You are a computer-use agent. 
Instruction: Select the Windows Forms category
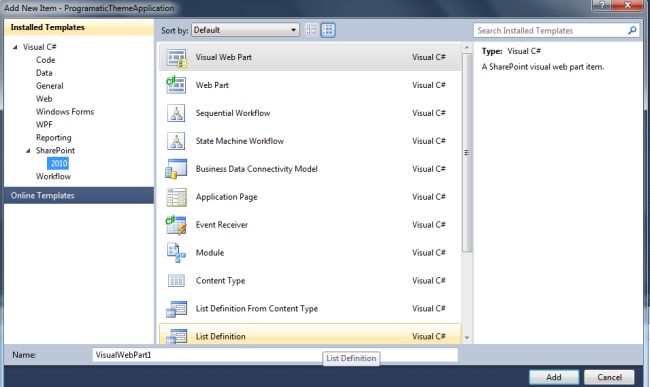click(x=65, y=111)
